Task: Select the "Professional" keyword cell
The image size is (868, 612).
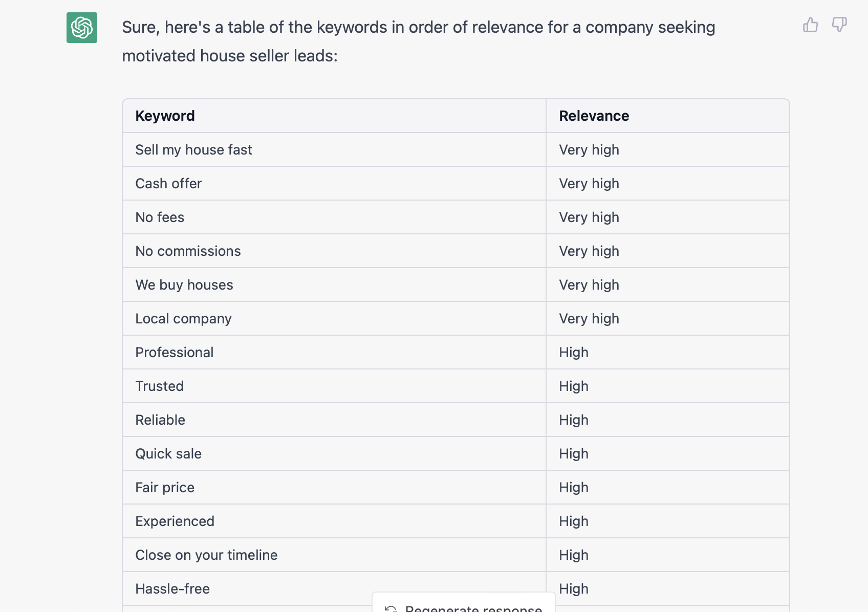Action: [174, 352]
